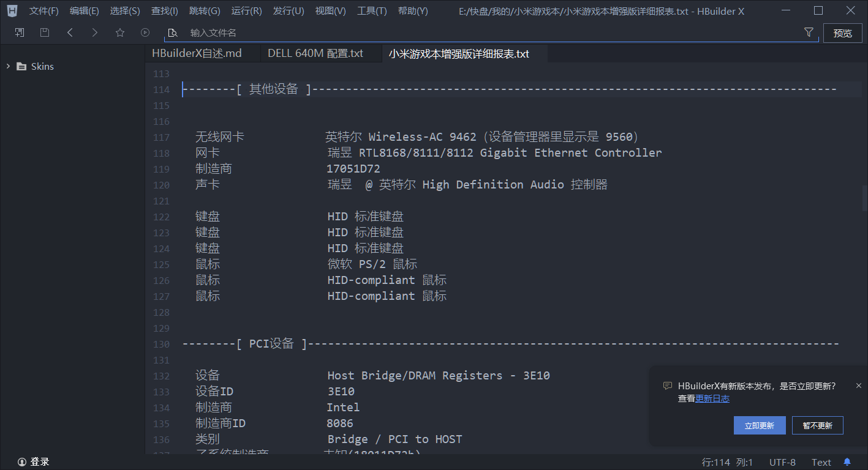Click the message icon in the update notification

pyautogui.click(x=668, y=386)
